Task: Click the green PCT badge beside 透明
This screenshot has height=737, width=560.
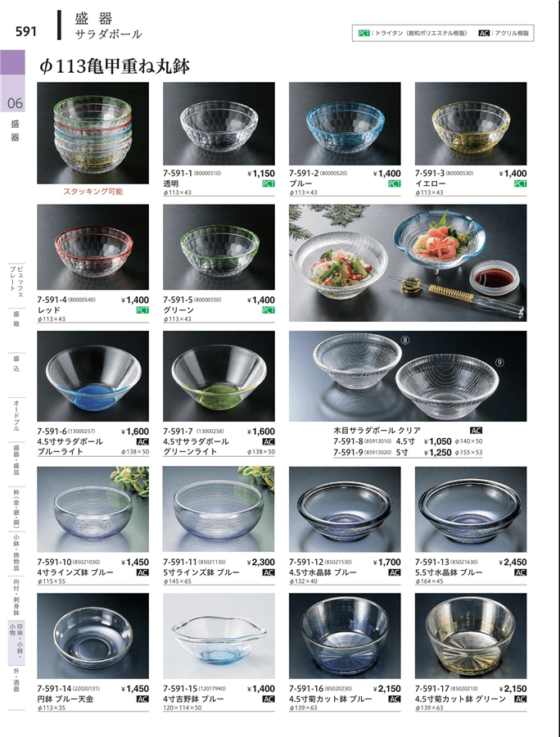Action: [x=269, y=183]
